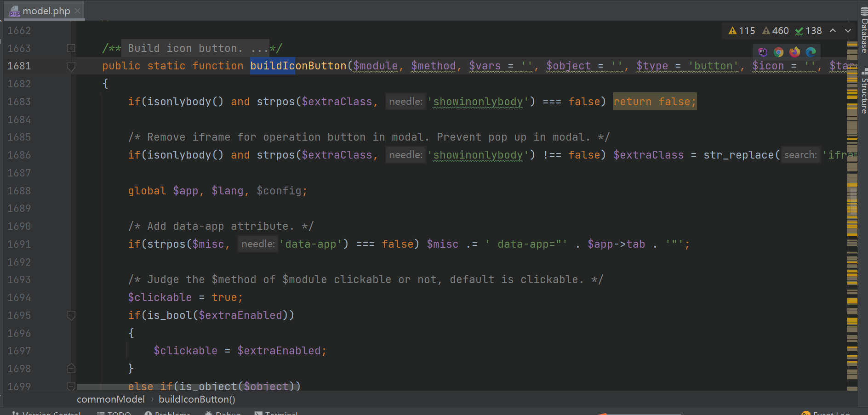Image resolution: width=868 pixels, height=415 pixels.
Task: Jump to previous highlighted error arrow
Action: (833, 31)
